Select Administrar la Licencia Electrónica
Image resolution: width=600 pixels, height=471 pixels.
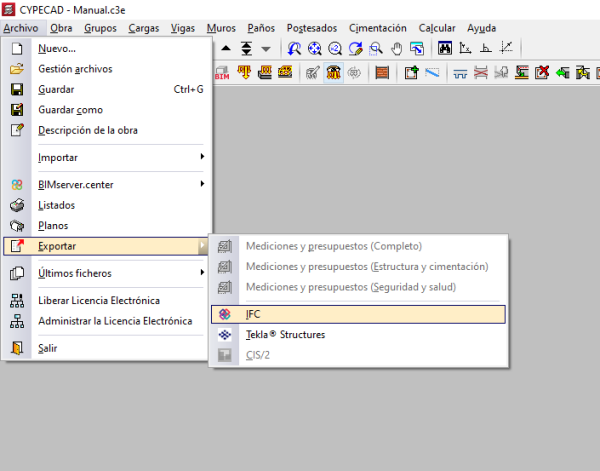click(106, 321)
